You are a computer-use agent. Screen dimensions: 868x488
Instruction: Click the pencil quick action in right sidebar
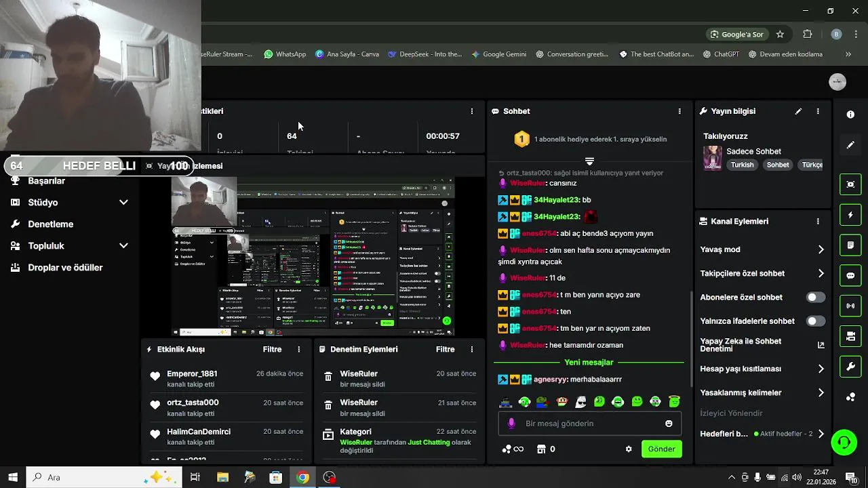pyautogui.click(x=850, y=145)
